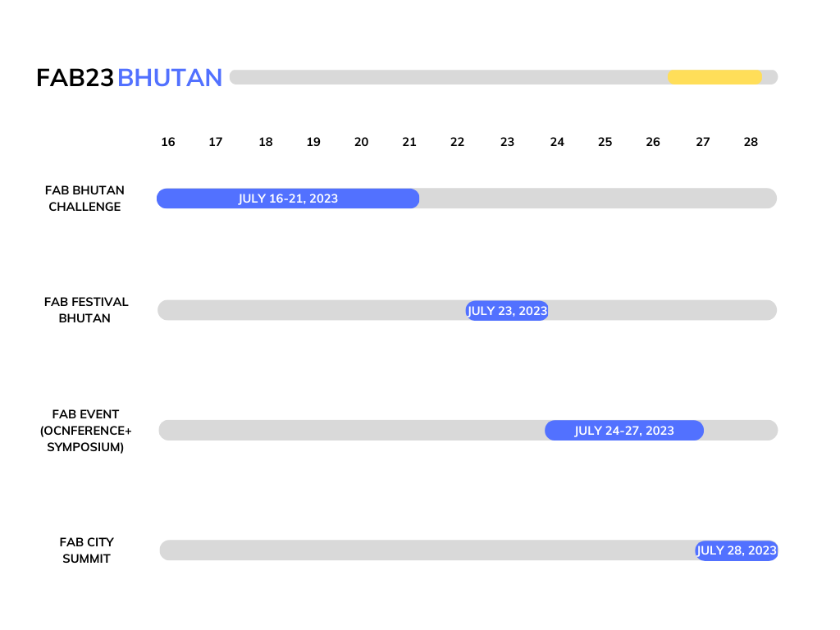Click the yellow segment on header bar
This screenshot has height=630, width=840.
coord(714,77)
